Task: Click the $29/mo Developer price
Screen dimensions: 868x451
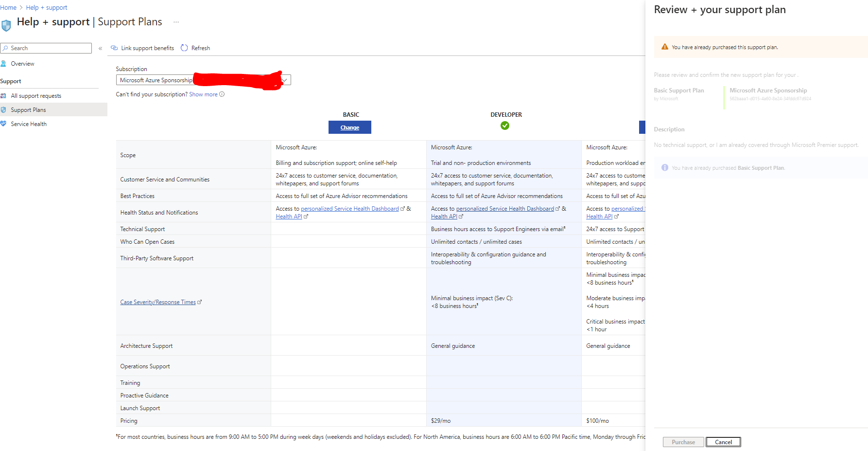Action: (441, 421)
